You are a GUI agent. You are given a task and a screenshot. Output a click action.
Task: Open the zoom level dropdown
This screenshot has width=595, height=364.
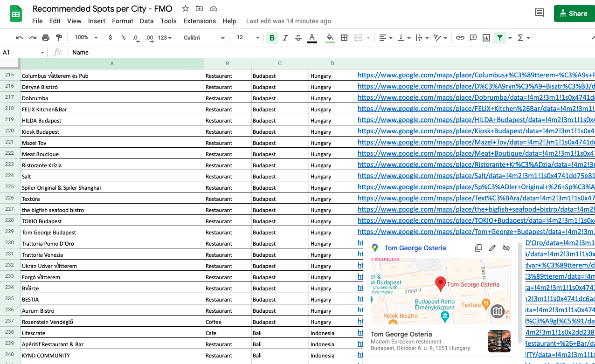(x=86, y=38)
